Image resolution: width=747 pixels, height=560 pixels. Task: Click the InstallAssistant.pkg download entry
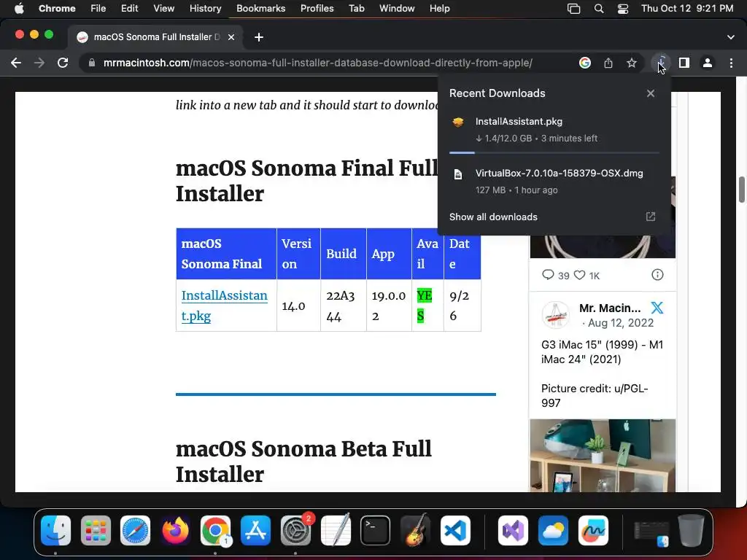(x=554, y=130)
